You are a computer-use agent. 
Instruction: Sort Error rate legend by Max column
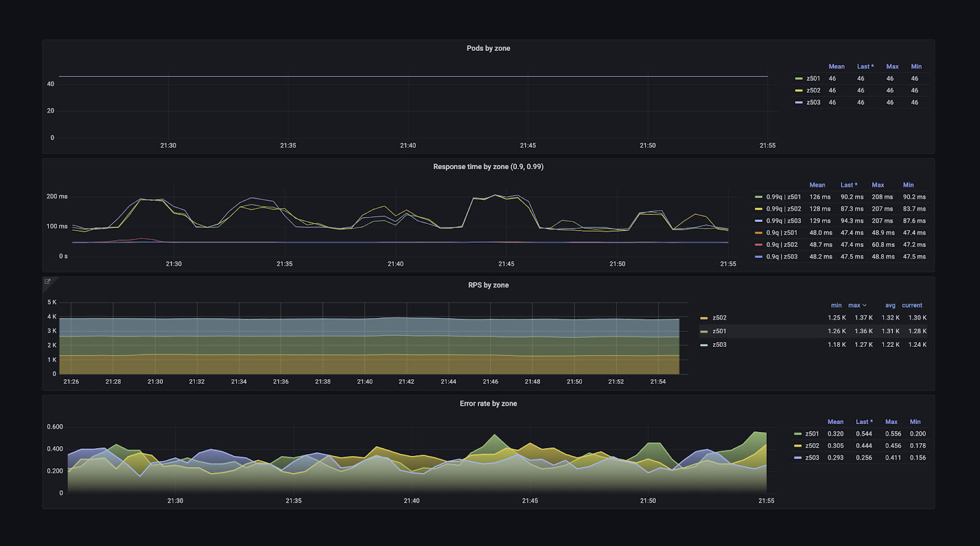[x=891, y=422]
